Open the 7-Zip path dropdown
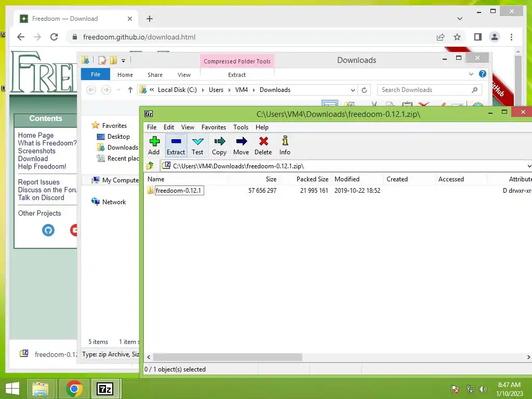This screenshot has height=399, width=532. (528, 166)
